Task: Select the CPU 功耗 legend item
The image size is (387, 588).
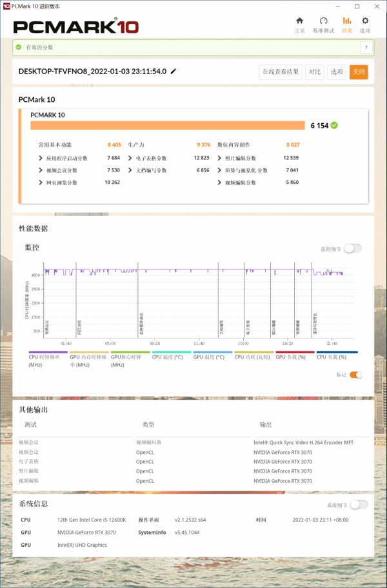Action: pos(254,355)
